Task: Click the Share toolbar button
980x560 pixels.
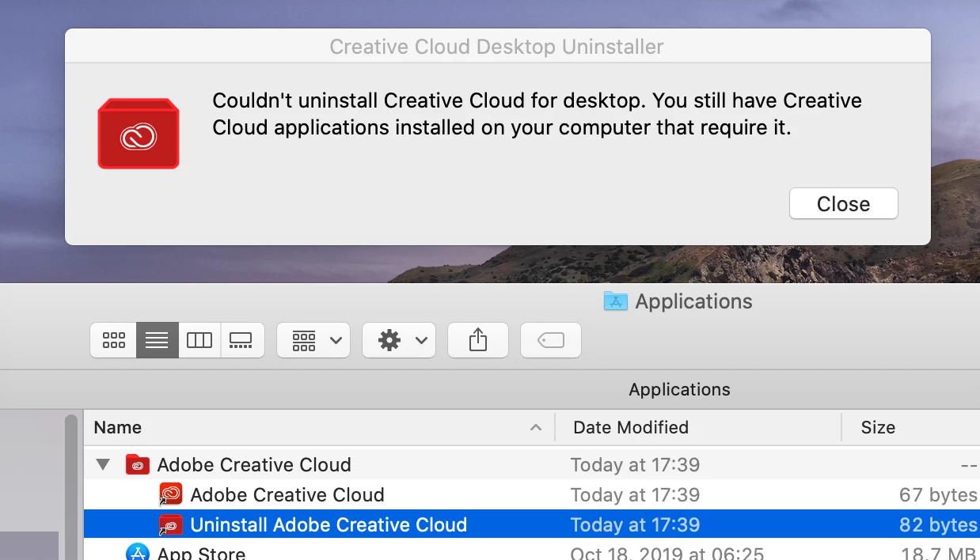Action: click(x=478, y=340)
